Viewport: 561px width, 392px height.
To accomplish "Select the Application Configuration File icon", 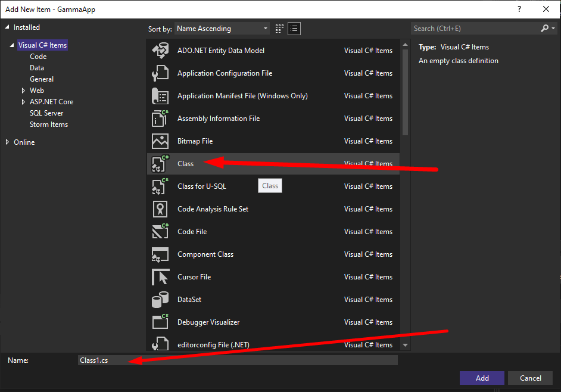I will [160, 73].
